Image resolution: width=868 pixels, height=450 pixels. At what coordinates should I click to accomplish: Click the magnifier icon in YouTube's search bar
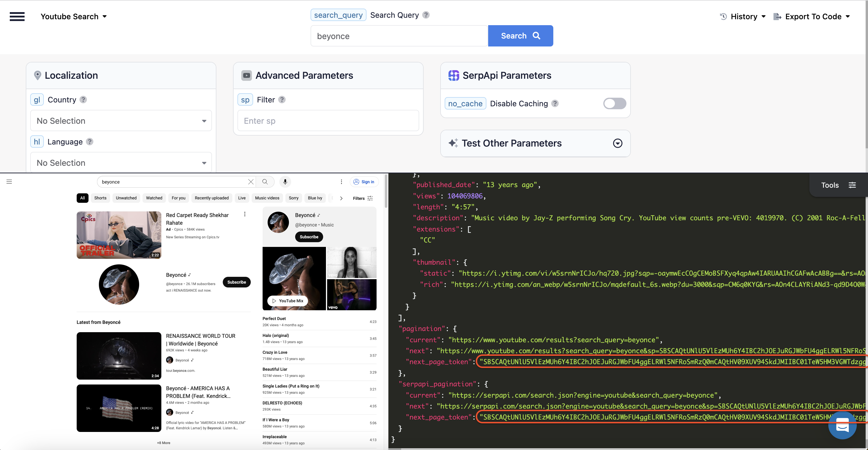(x=265, y=182)
